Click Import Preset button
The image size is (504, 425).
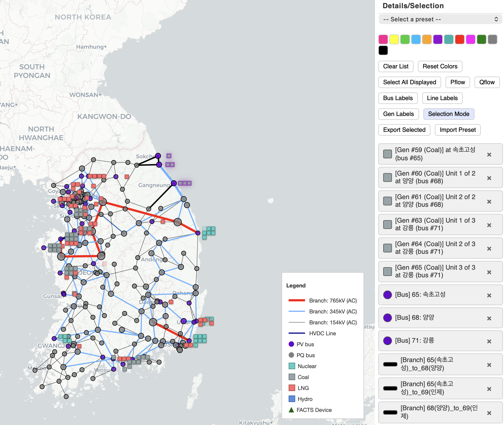point(457,130)
